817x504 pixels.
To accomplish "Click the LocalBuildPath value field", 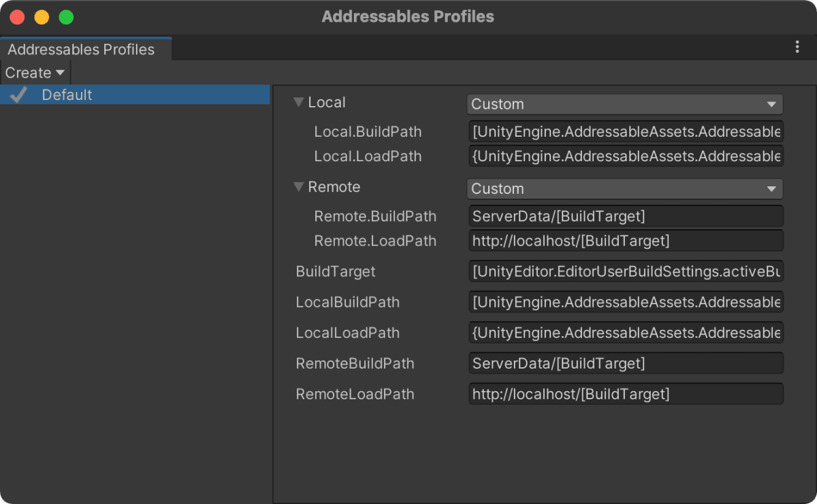I will pos(626,302).
